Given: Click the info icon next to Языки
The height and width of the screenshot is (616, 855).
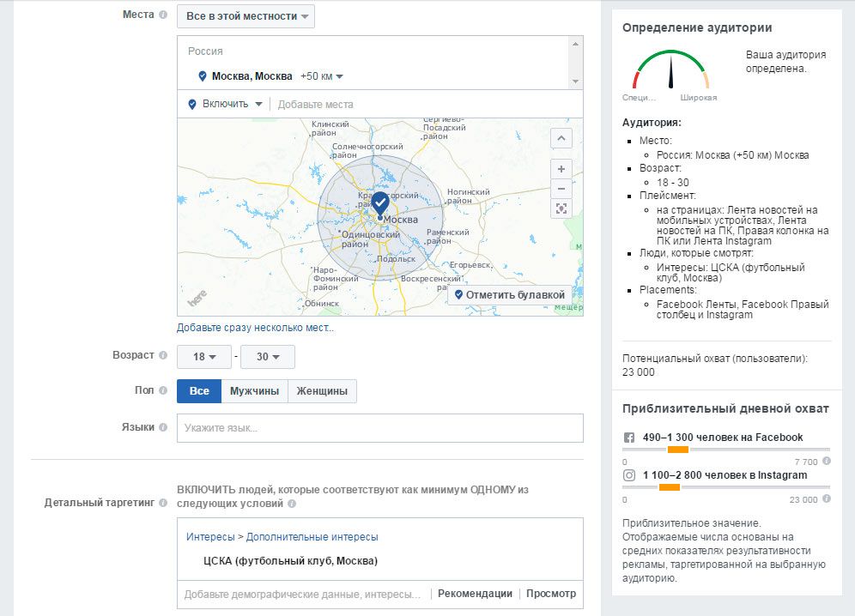Looking at the screenshot, I should pyautogui.click(x=163, y=427).
